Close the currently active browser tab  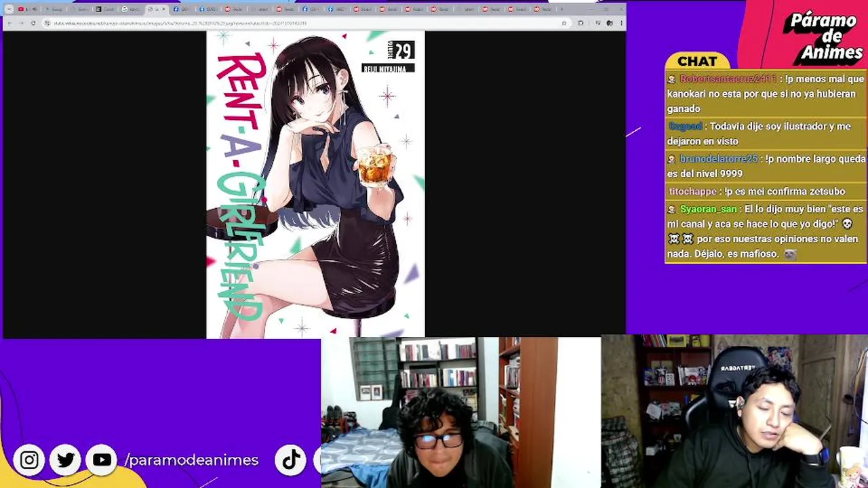[163, 9]
